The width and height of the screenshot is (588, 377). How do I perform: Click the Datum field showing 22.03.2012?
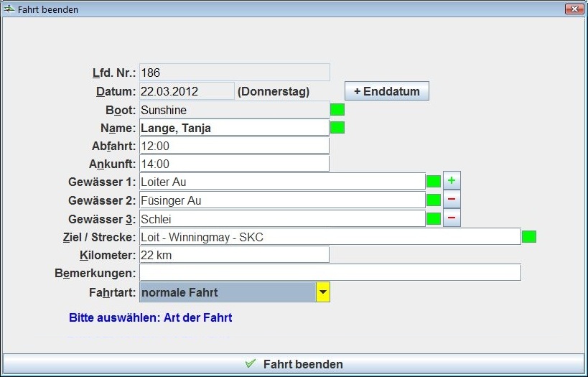[187, 91]
